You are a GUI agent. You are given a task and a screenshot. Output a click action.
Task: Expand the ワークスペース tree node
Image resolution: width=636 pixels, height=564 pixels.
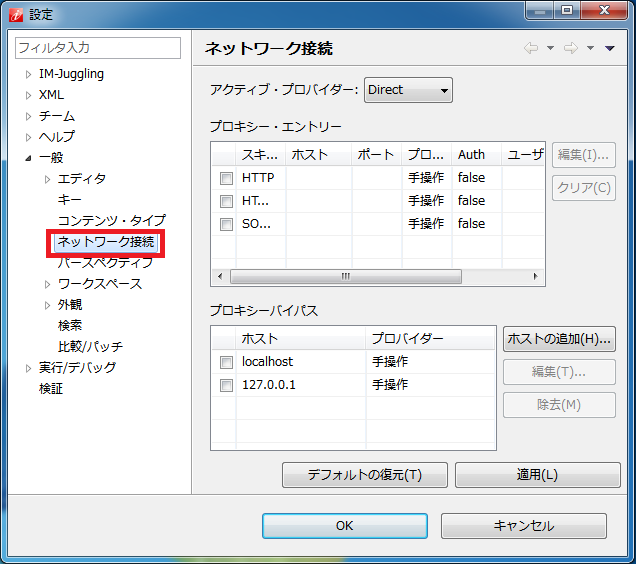pyautogui.click(x=47, y=284)
